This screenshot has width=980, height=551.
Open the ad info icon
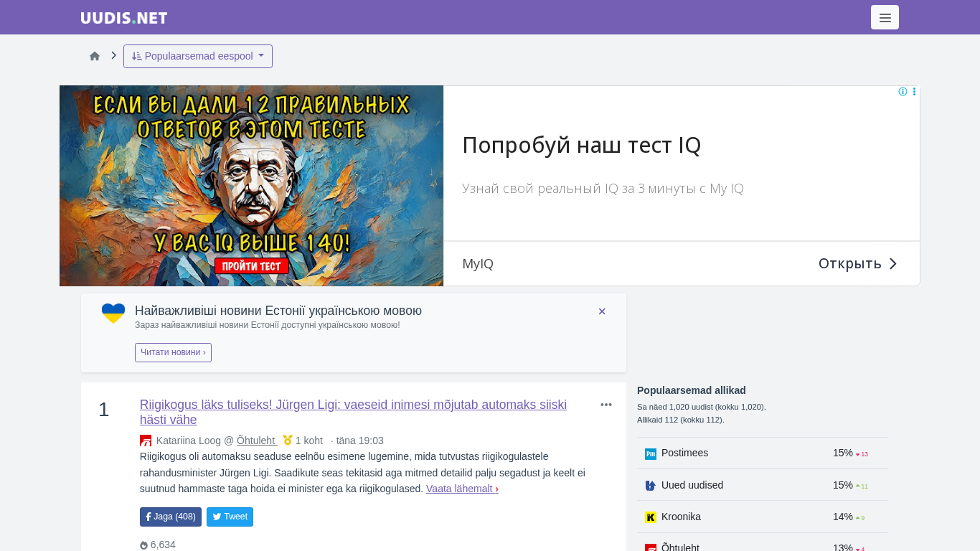point(903,92)
